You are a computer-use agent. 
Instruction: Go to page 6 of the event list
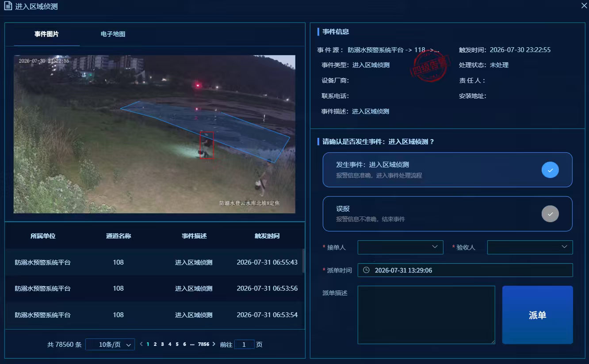click(x=184, y=344)
